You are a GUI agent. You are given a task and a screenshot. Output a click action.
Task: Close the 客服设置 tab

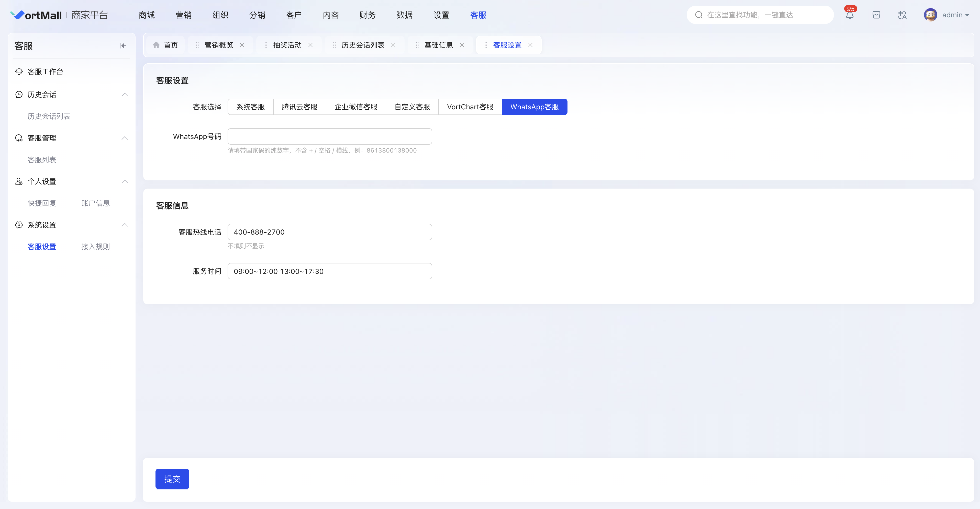(x=530, y=45)
